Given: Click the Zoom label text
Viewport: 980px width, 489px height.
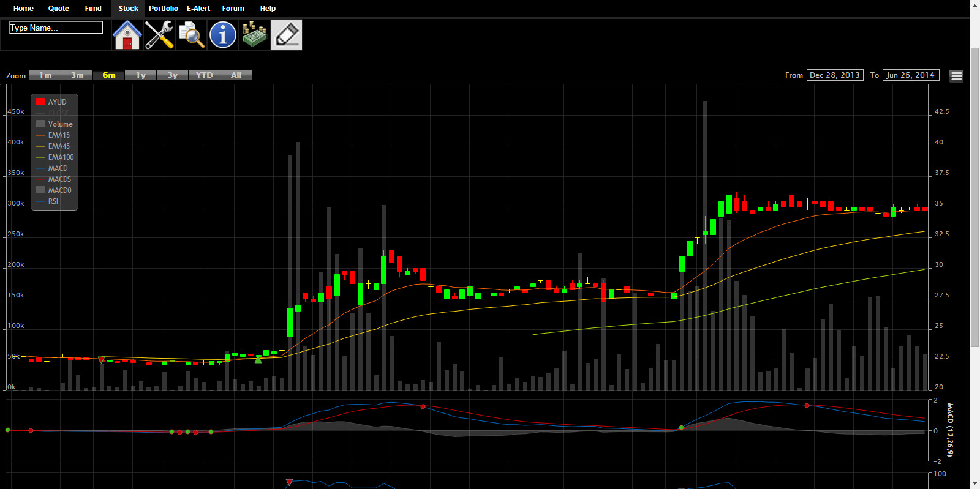Looking at the screenshot, I should [16, 76].
